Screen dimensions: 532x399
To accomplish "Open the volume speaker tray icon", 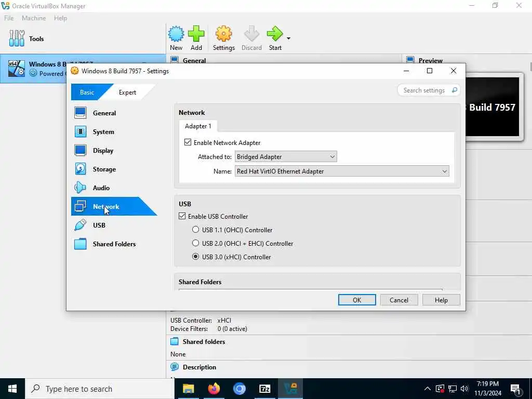I will 464,389.
